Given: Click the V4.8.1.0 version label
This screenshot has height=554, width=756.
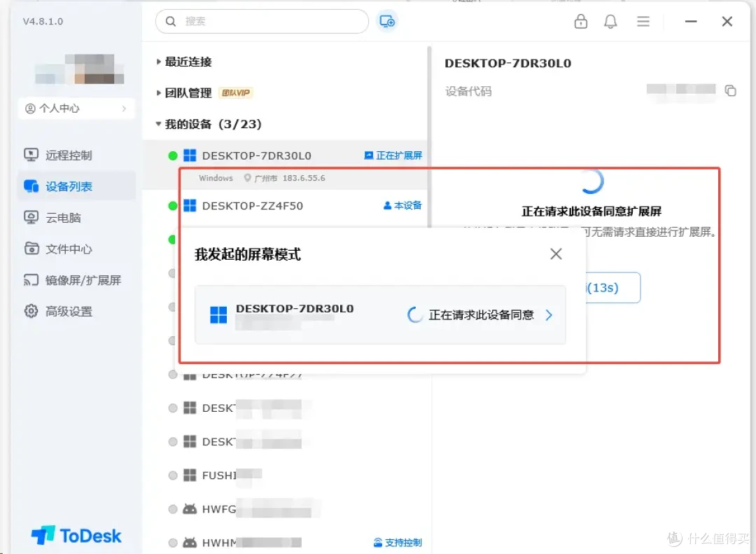Looking at the screenshot, I should 43,21.
